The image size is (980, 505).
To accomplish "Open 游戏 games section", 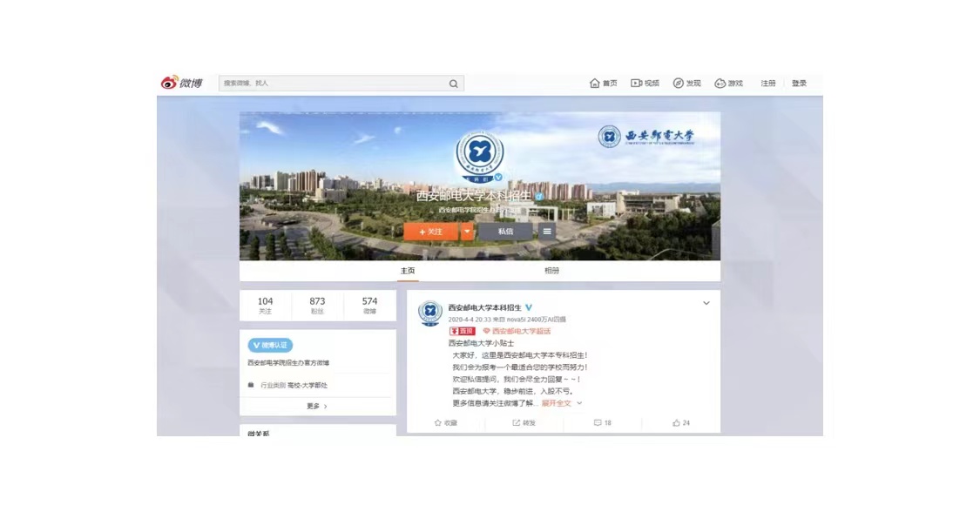I will click(x=729, y=83).
